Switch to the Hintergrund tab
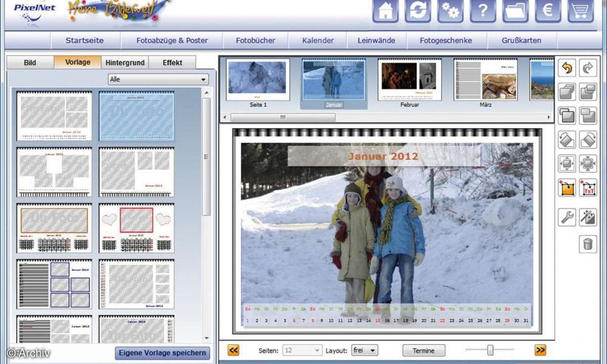 click(x=125, y=63)
